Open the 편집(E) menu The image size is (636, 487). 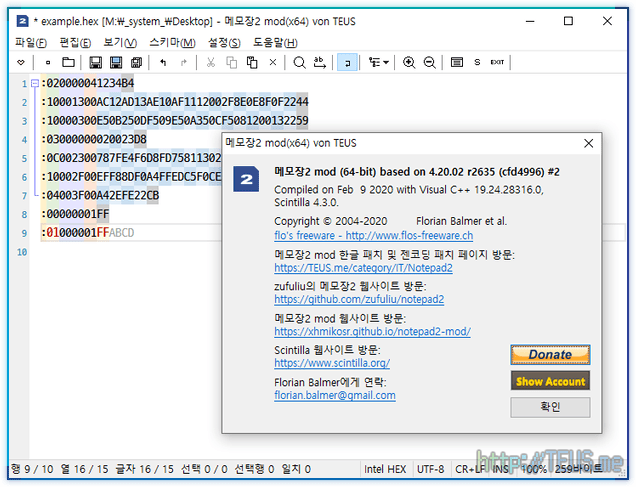coord(75,43)
